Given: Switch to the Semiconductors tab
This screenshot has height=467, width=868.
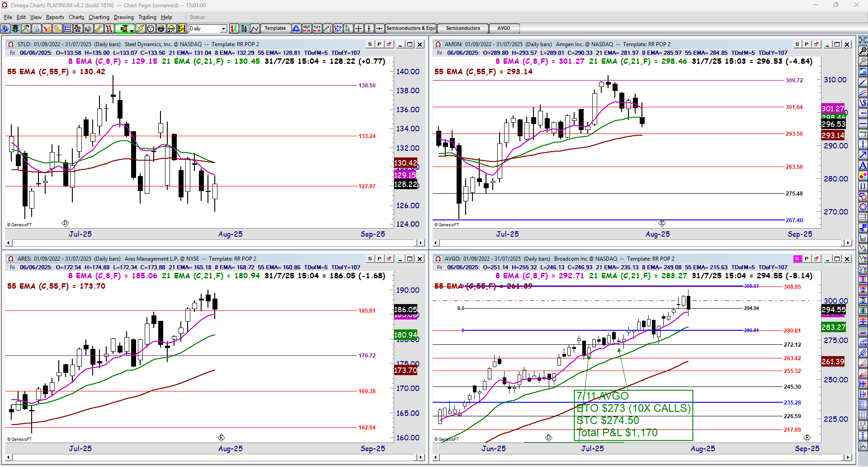Looking at the screenshot, I should [x=463, y=29].
